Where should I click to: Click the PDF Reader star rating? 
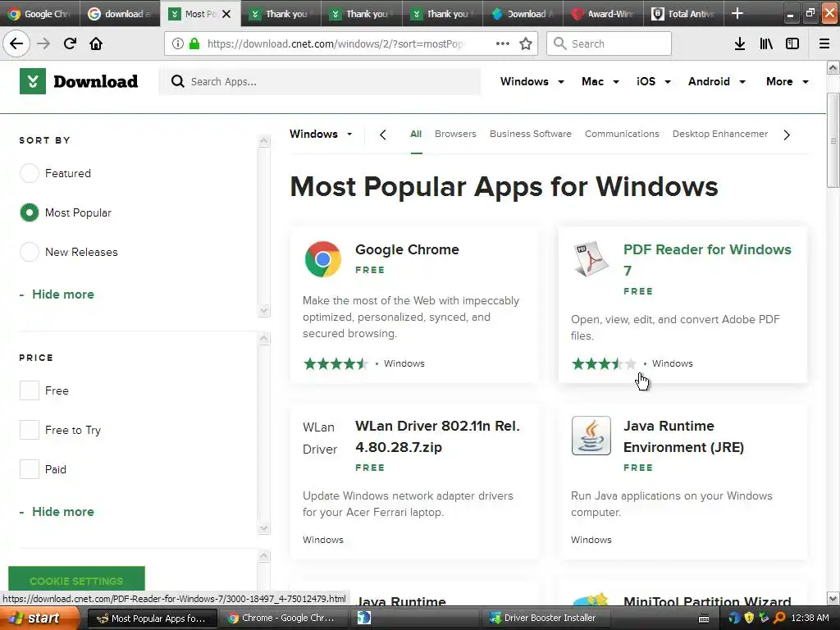tap(605, 363)
